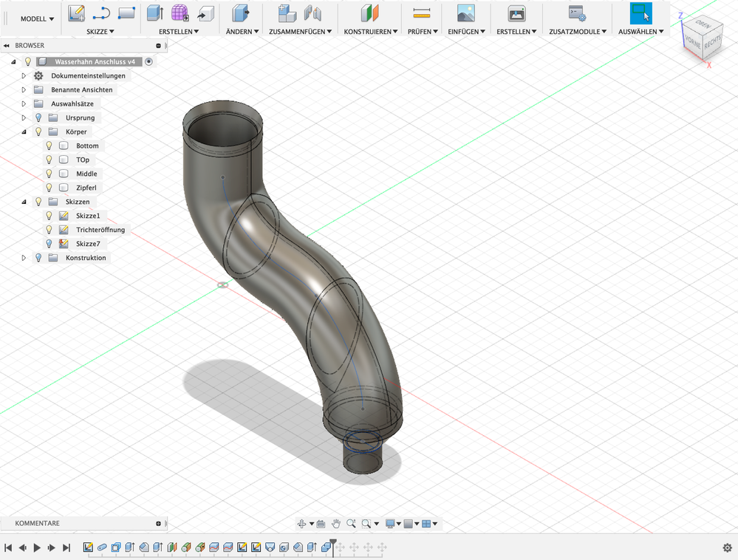This screenshot has width=738, height=560.
Task: Open the Create Form sculpt icon
Action: pyautogui.click(x=180, y=13)
